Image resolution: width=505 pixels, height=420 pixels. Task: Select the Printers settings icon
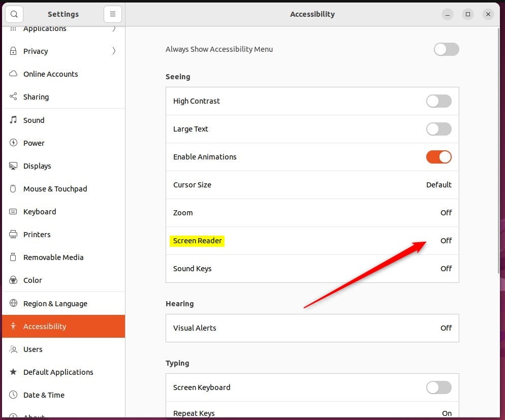[14, 234]
